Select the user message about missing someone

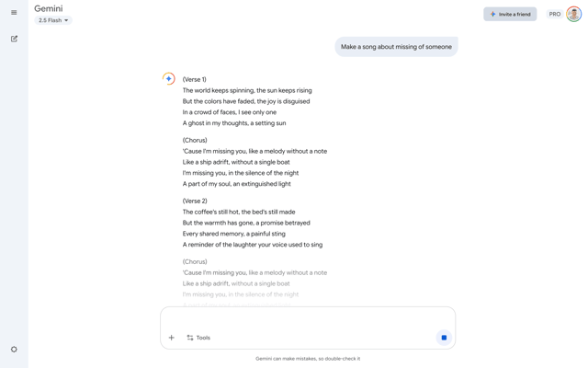(x=396, y=47)
